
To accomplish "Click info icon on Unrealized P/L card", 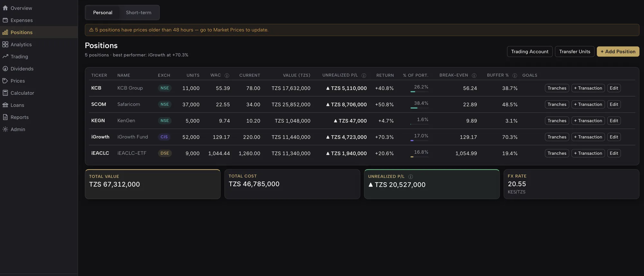I will [411, 176].
